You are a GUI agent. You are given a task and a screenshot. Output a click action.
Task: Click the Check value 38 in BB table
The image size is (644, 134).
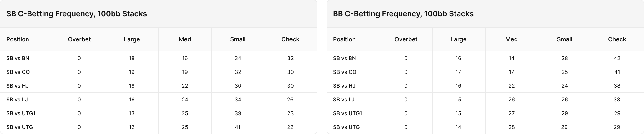pos(617,86)
